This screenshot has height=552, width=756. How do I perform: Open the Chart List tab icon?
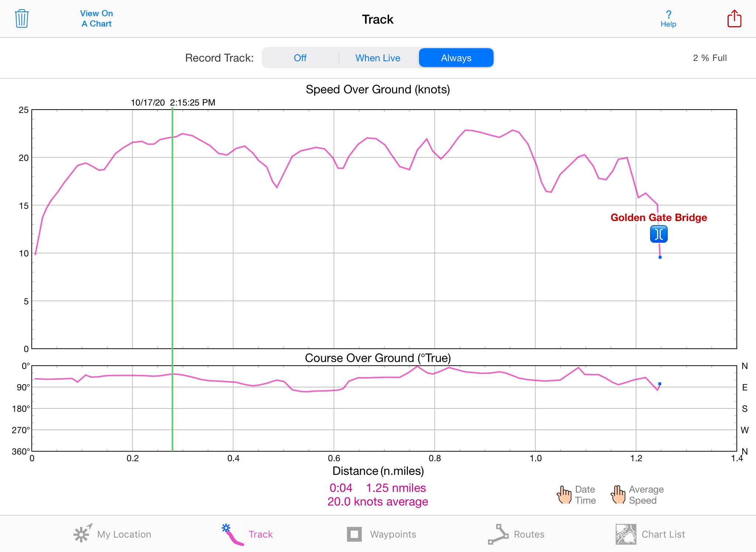tap(626, 534)
